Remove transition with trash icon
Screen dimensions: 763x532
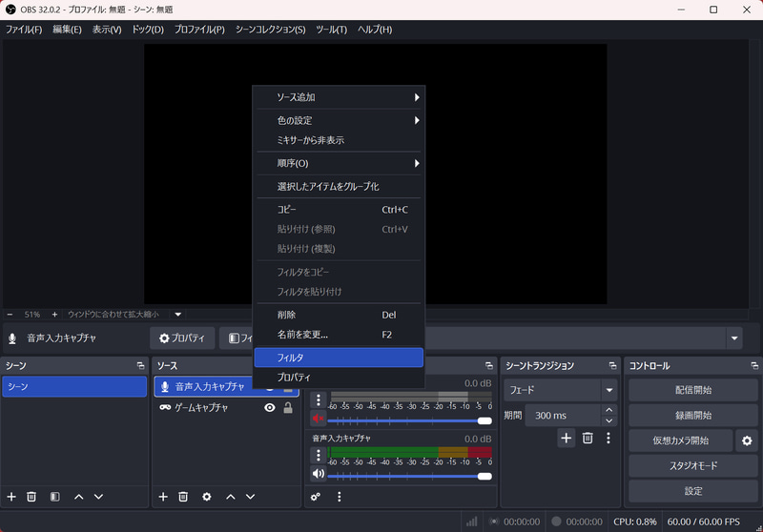click(x=588, y=439)
